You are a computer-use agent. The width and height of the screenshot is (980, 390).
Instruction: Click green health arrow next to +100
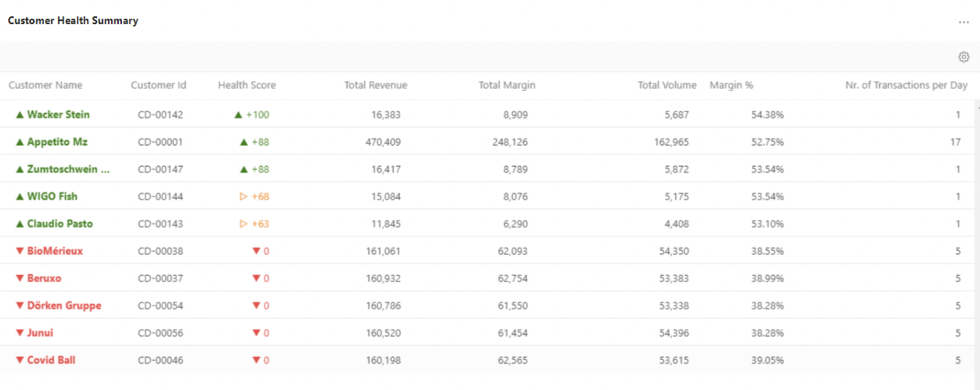coord(238,115)
